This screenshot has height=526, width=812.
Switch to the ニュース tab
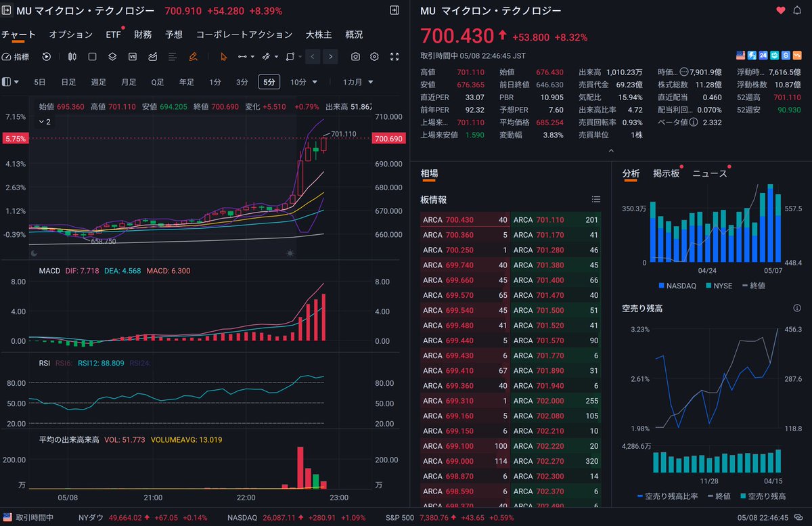point(709,173)
